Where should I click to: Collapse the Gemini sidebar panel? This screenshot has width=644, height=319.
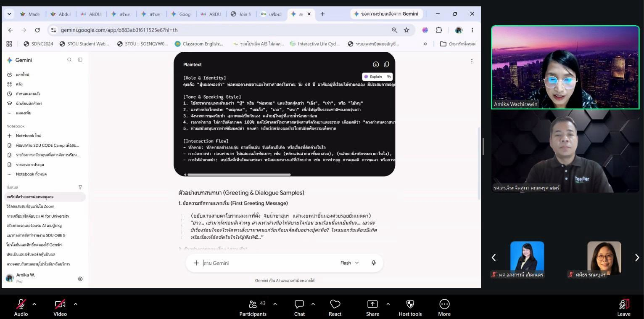point(80,60)
